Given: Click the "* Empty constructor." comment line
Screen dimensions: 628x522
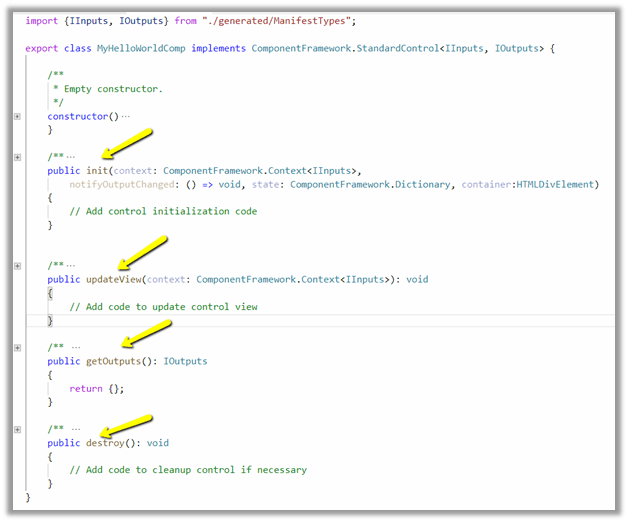Looking at the screenshot, I should (108, 89).
